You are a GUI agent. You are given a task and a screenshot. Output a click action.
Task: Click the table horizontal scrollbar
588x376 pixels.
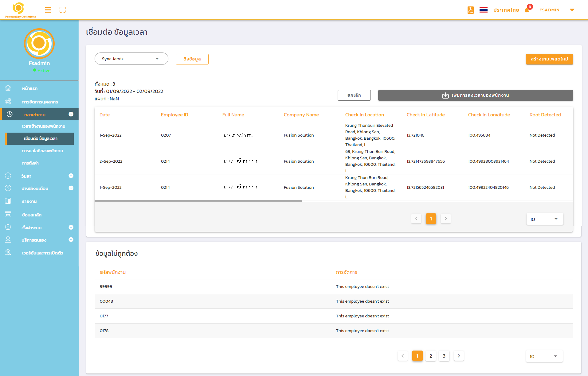(x=198, y=201)
